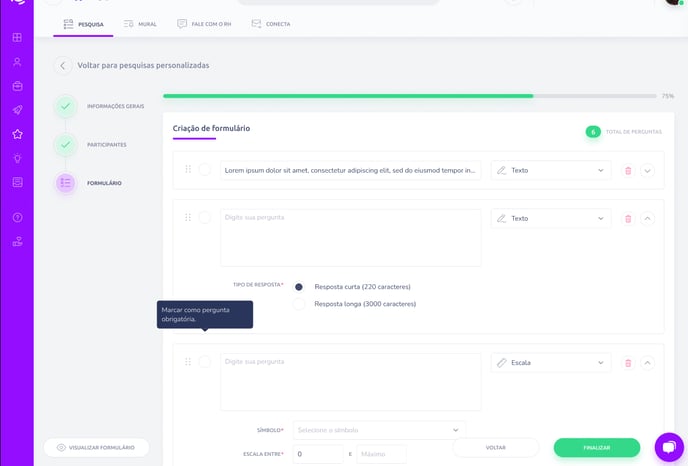The height and width of the screenshot is (466, 688).
Task: Open the chat support bubble
Action: pyautogui.click(x=668, y=446)
